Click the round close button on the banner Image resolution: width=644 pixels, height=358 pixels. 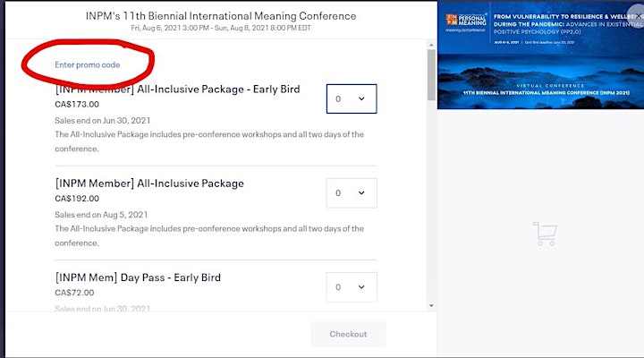(x=636, y=15)
